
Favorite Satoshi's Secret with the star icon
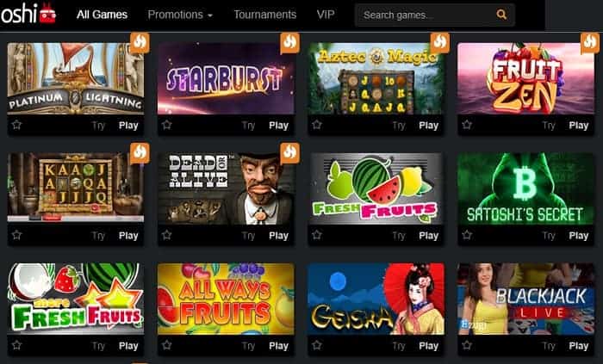pos(467,235)
